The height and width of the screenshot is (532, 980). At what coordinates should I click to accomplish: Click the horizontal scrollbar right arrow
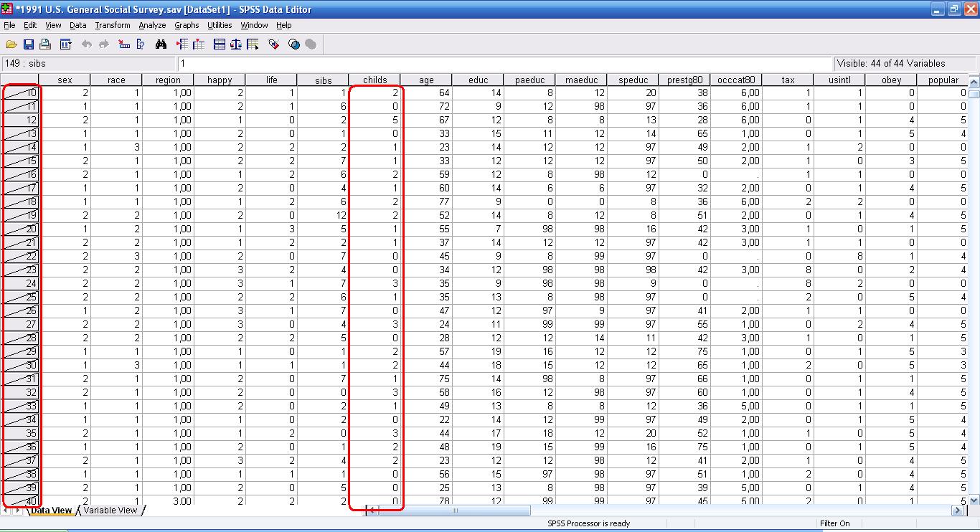click(x=957, y=510)
